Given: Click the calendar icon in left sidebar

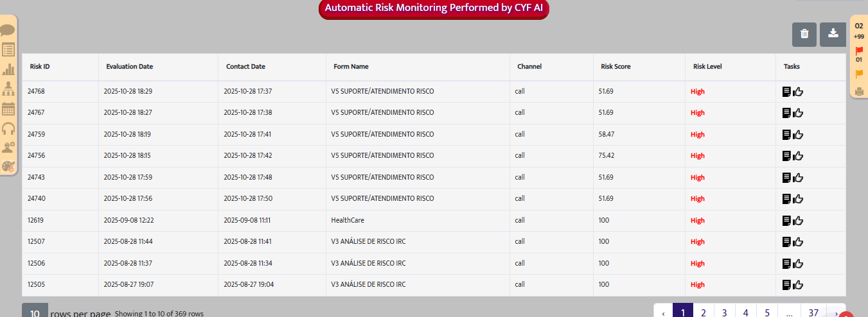Looking at the screenshot, I should point(8,108).
